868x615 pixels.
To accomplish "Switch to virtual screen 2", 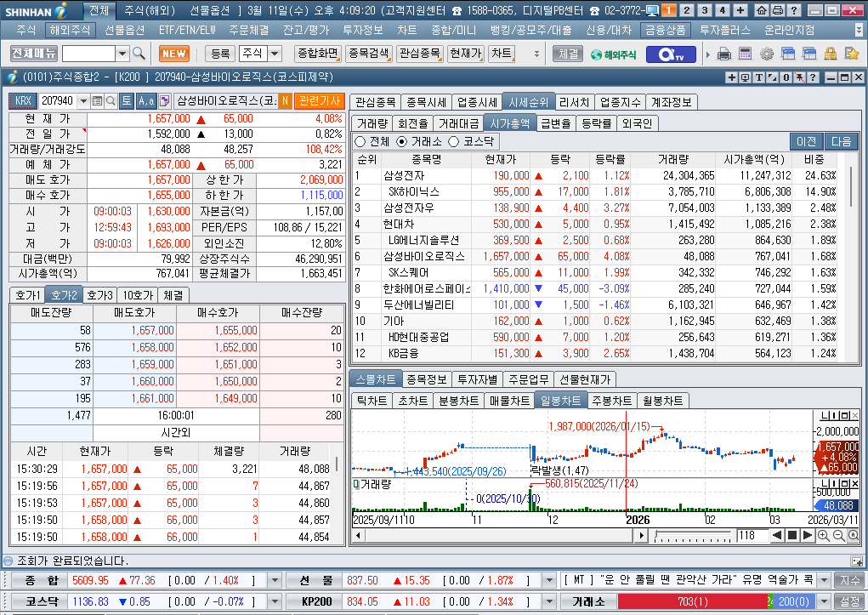I will click(686, 10).
